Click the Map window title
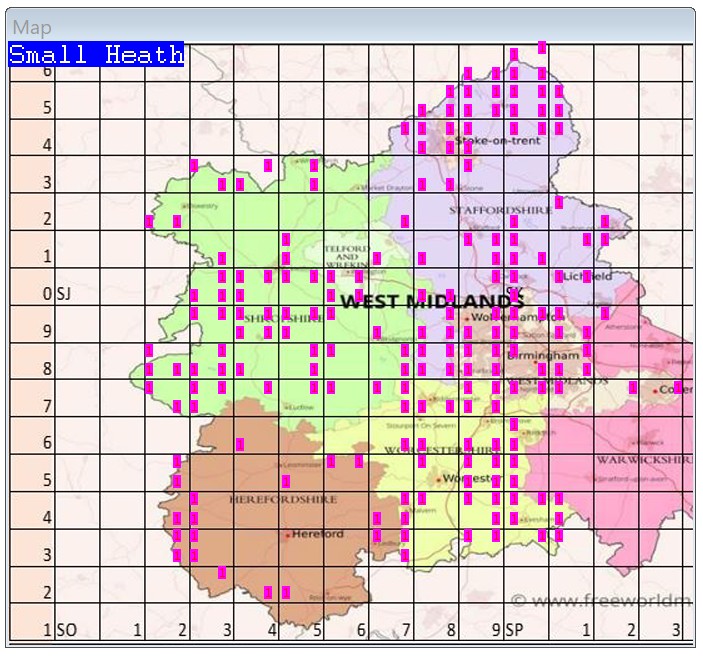 click(32, 28)
